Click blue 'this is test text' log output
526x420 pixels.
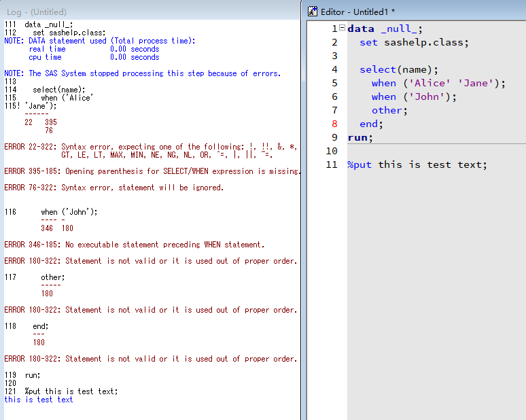(x=39, y=400)
